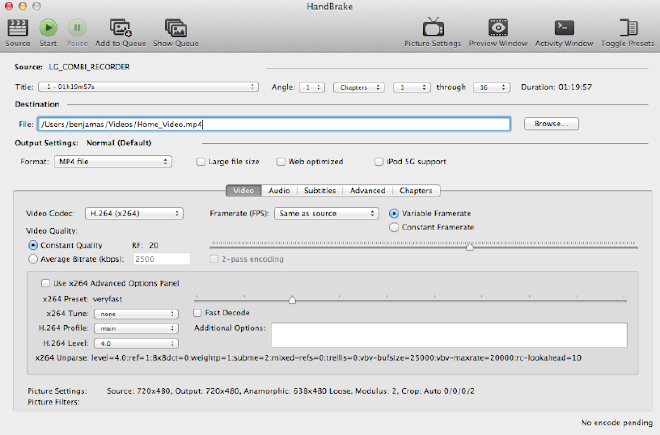
Task: Select Constant Quality radio button
Action: click(33, 245)
